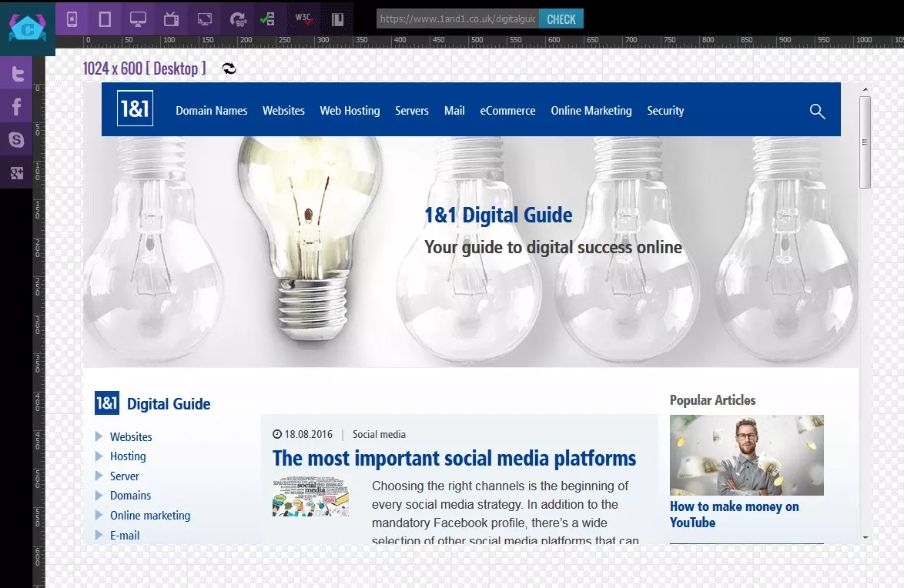Select the mobile phone device preview
This screenshot has height=588, width=904.
click(72, 19)
